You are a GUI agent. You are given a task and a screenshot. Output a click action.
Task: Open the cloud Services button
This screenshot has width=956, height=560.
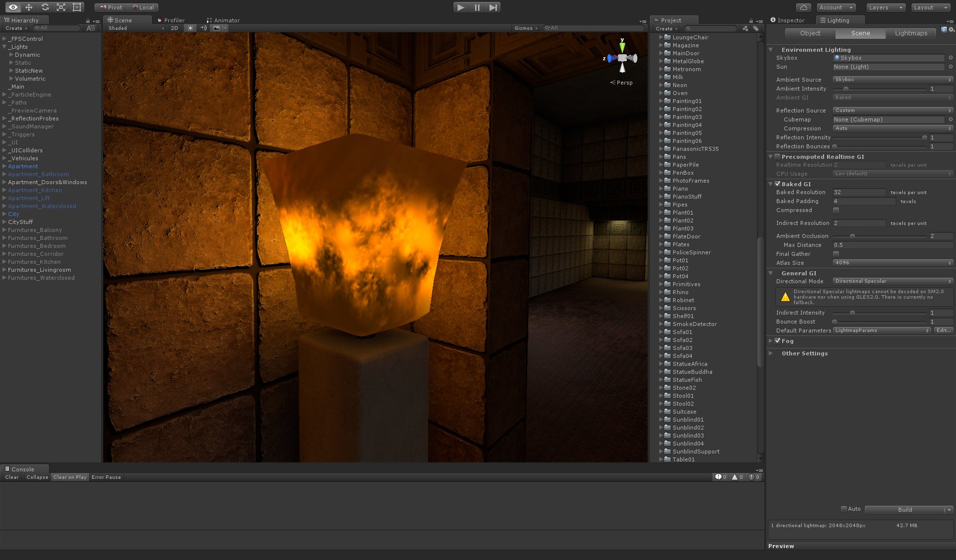click(803, 7)
